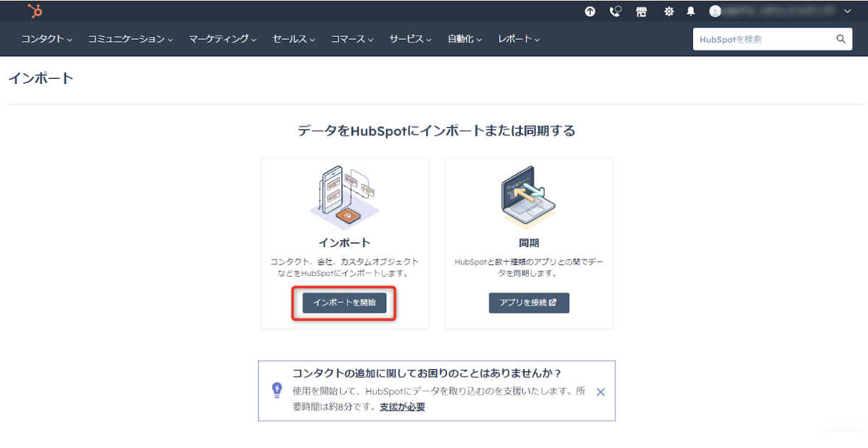The width and height of the screenshot is (868, 448).
Task: Open the コミュニケーション menu
Action: tap(131, 39)
